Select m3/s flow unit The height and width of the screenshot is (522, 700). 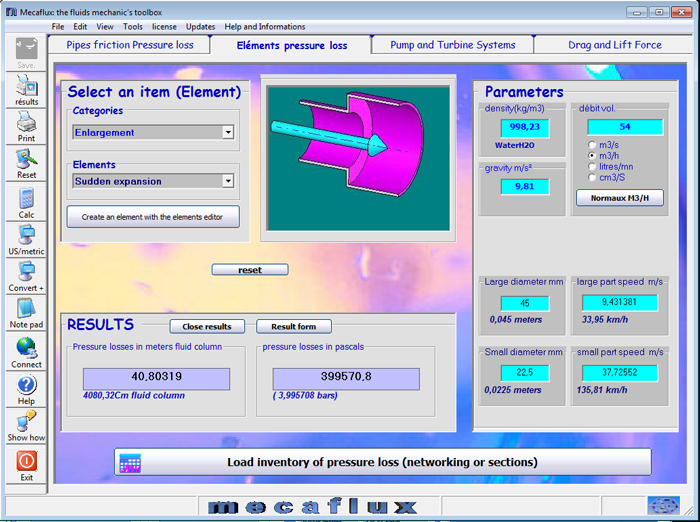(x=592, y=145)
